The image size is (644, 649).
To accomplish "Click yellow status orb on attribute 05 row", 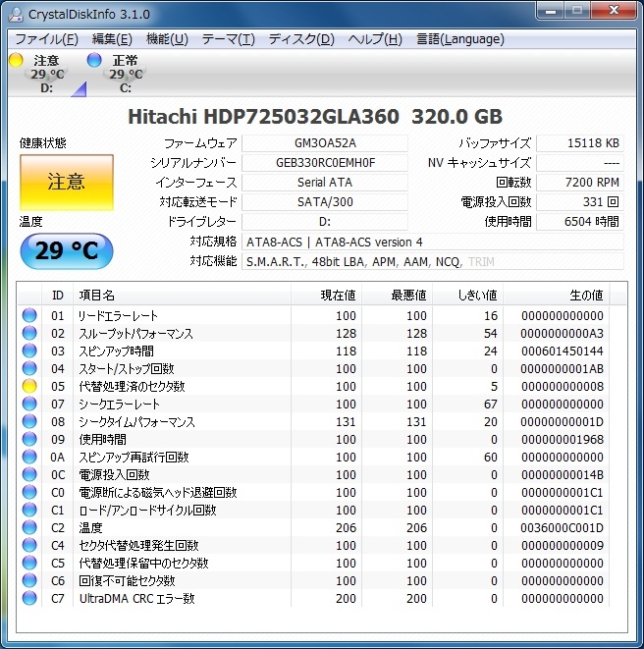I will pyautogui.click(x=29, y=387).
